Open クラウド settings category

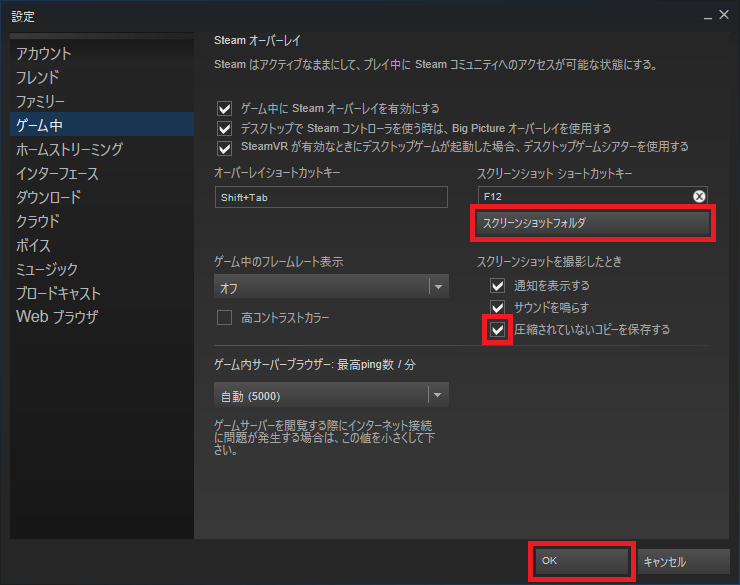[102, 221]
